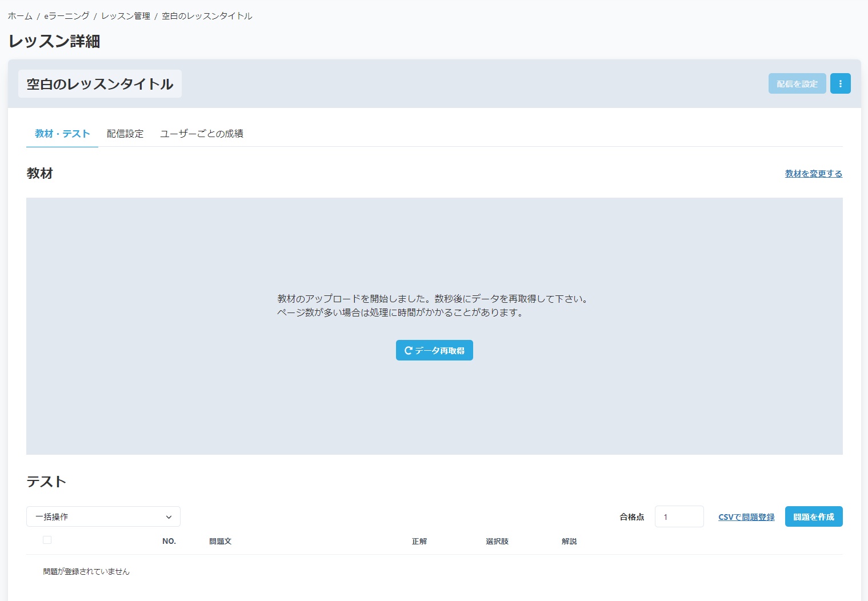Click the 解説 column header
This screenshot has width=868, height=601.
point(569,541)
